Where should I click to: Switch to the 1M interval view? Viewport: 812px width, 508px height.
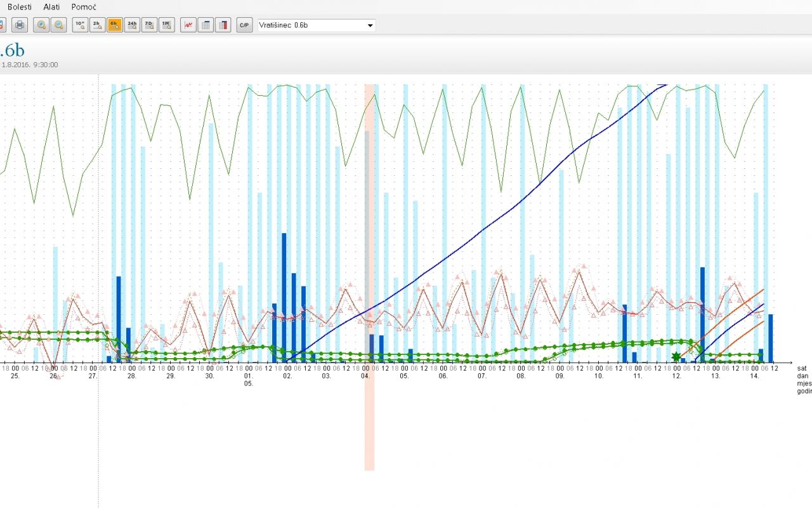(x=166, y=25)
